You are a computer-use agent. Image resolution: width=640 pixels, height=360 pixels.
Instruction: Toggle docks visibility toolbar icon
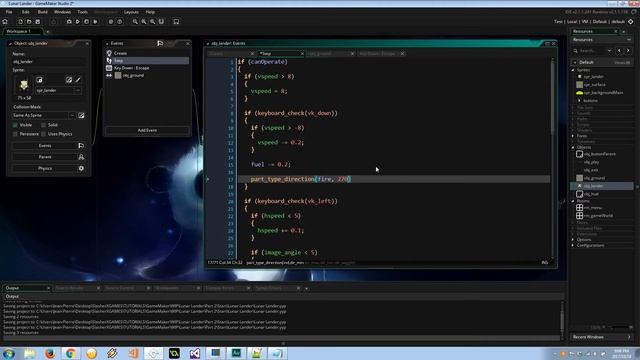[176, 22]
